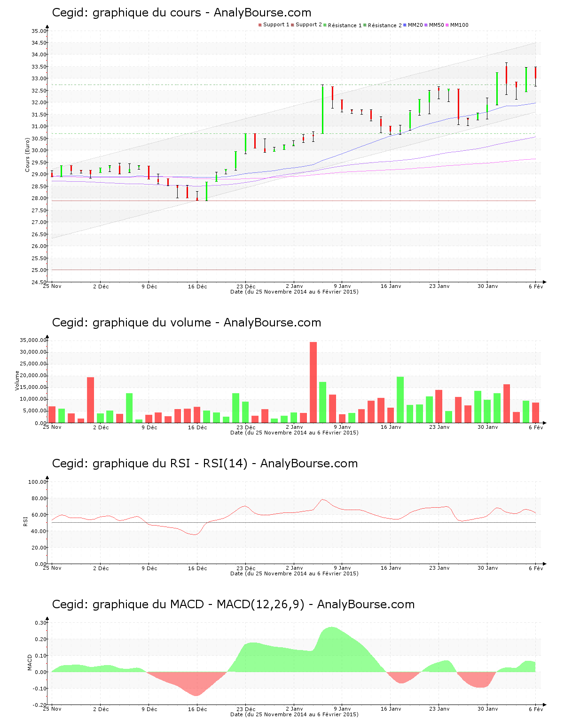Click the Résistance 2 legend swatch
This screenshot has height=728, width=564.
click(x=365, y=25)
